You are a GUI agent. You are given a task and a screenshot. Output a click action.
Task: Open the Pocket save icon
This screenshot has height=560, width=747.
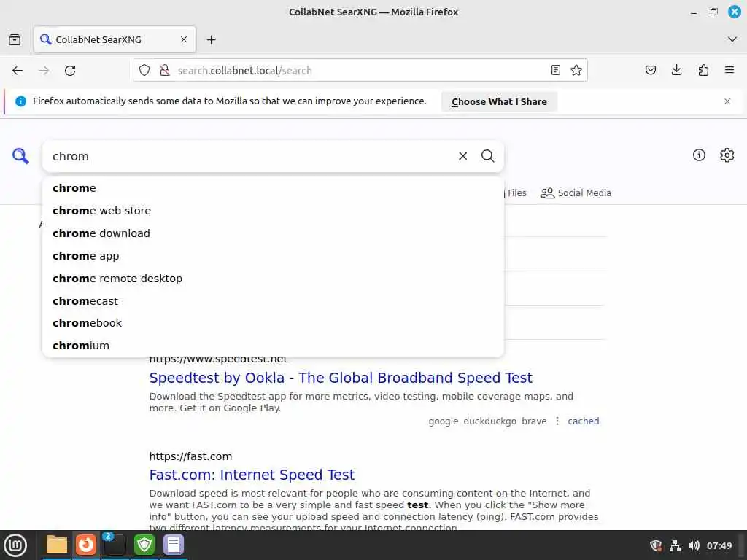coord(650,71)
